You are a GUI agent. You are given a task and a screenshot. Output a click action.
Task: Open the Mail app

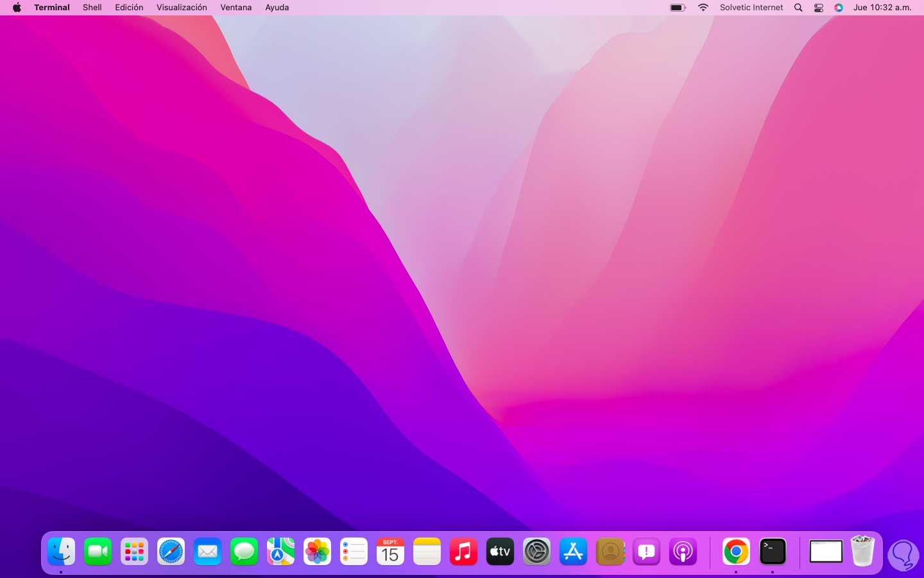207,552
